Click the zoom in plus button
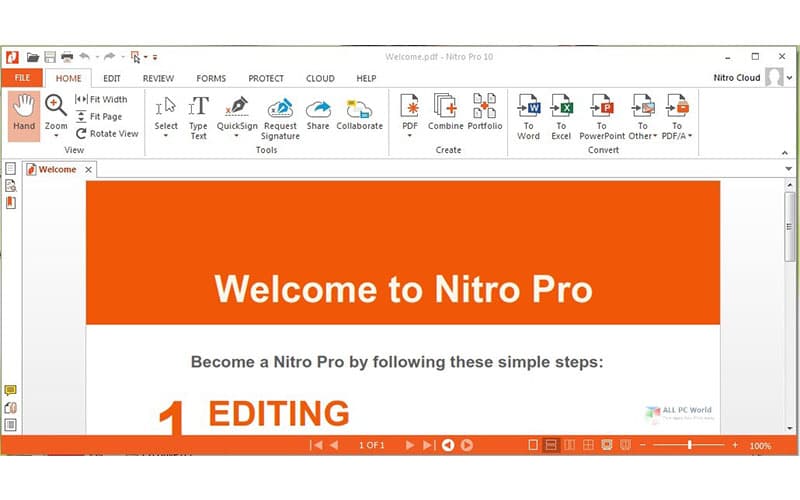 tap(735, 445)
